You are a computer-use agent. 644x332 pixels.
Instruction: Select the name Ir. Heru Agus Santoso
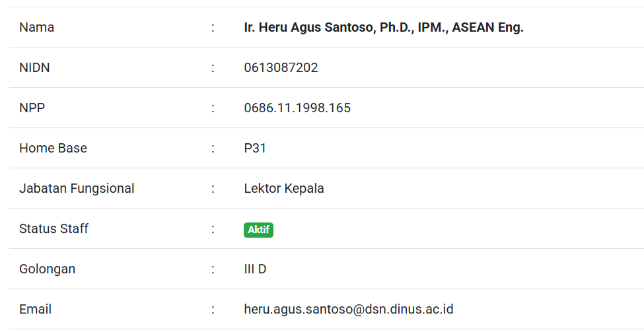[x=383, y=28]
